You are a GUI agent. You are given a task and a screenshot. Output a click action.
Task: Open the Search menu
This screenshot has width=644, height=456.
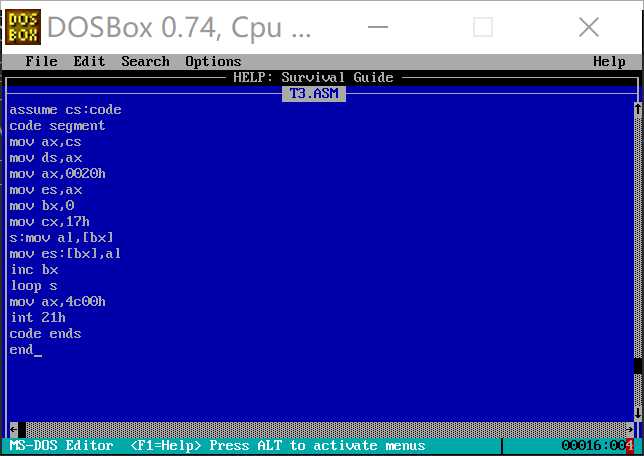pyautogui.click(x=145, y=61)
